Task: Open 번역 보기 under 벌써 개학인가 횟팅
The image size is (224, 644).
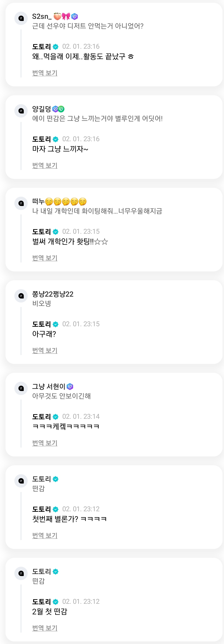Action: pyautogui.click(x=45, y=258)
